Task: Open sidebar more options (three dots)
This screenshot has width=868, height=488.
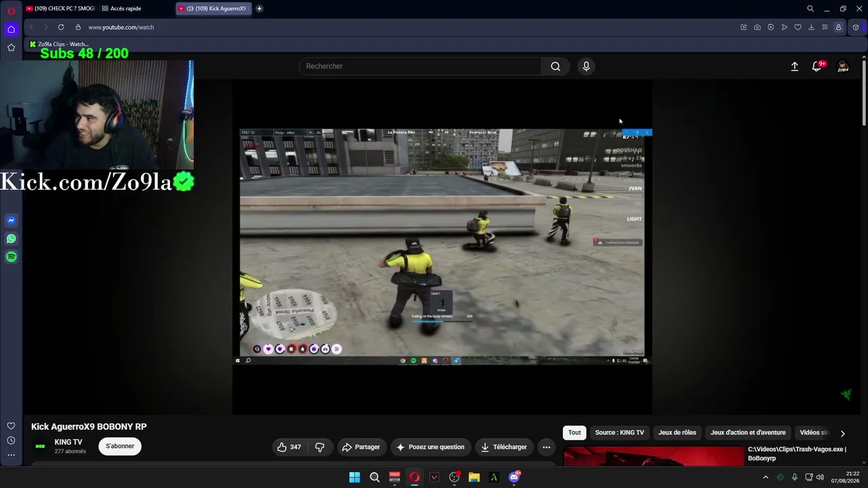Action: click(x=11, y=455)
